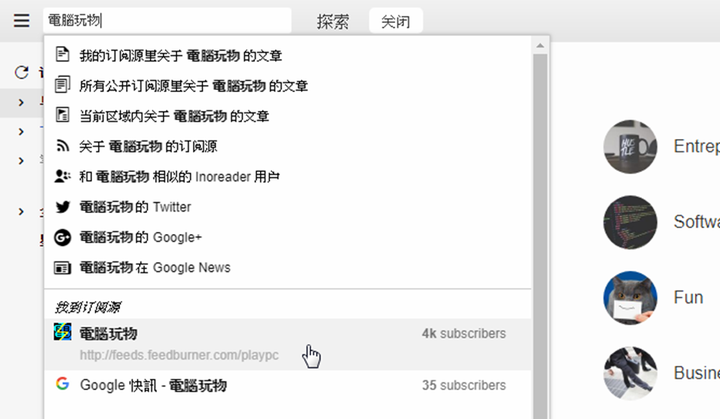Open the Software code thumbnail

pos(630,222)
